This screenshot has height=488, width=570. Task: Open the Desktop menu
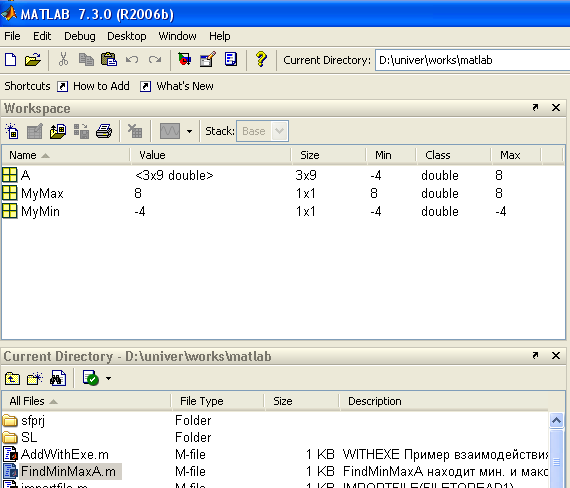pos(127,36)
